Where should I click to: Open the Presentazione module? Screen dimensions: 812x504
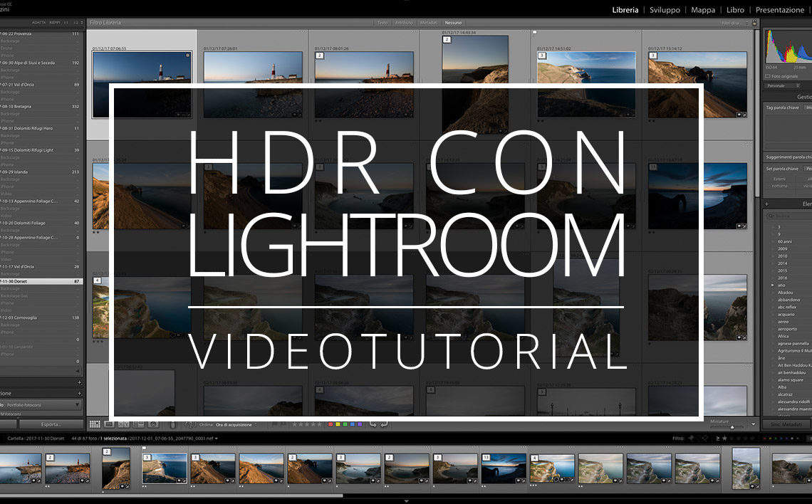(x=780, y=10)
